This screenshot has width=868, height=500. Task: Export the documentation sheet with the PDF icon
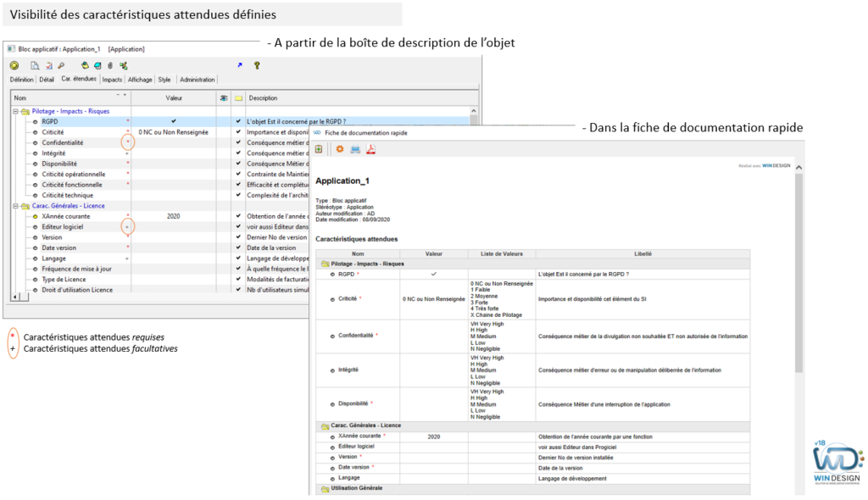tap(371, 149)
